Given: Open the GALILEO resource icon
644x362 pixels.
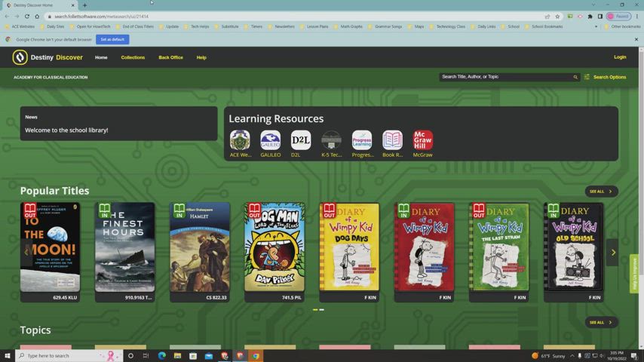Looking at the screenshot, I should tap(270, 140).
